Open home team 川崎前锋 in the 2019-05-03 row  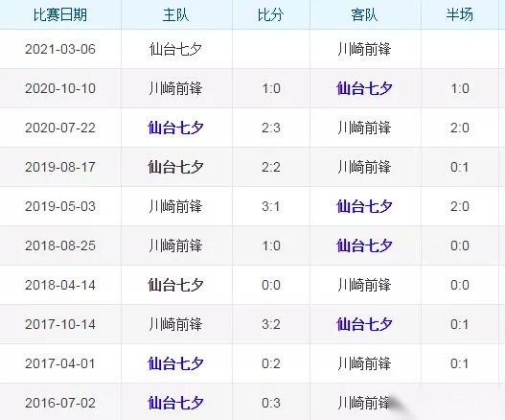[x=176, y=206]
